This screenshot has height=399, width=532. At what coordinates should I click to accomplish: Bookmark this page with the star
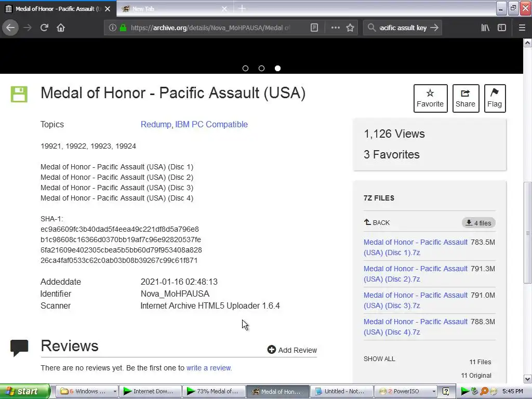point(350,28)
